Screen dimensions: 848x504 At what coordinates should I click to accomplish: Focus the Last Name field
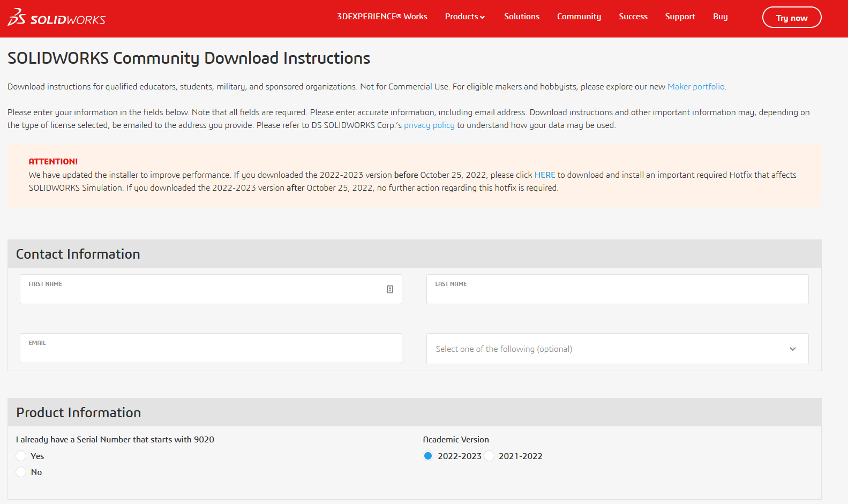tap(617, 289)
